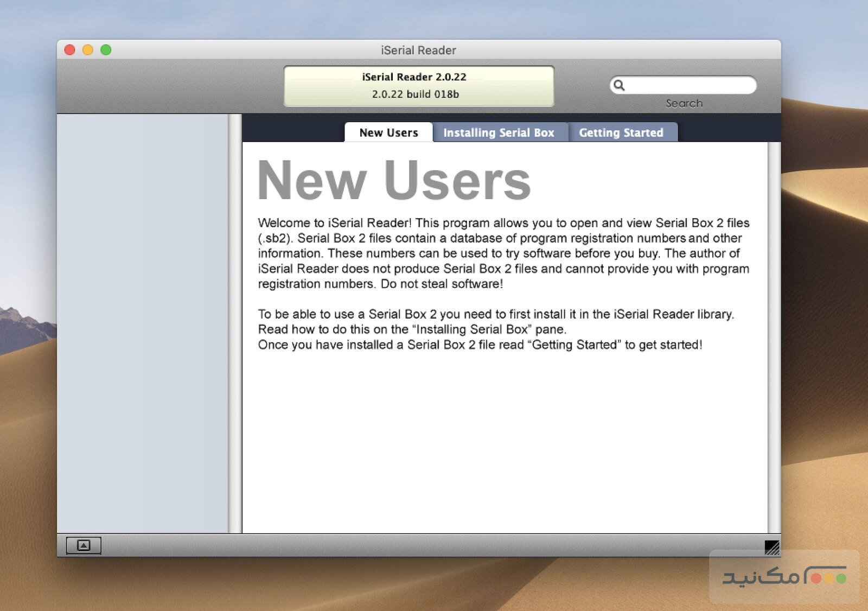Click the divider between sidebar and content

click(235, 323)
